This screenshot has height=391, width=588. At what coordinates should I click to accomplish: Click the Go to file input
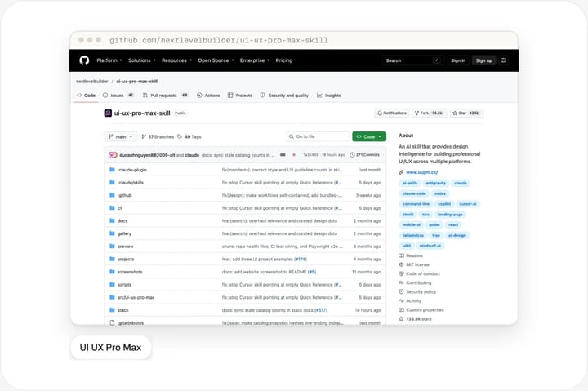318,136
